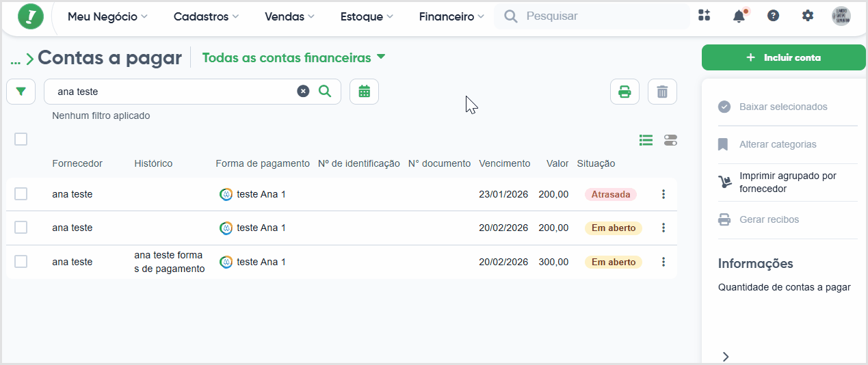Click the Incluir conta button

click(x=784, y=57)
